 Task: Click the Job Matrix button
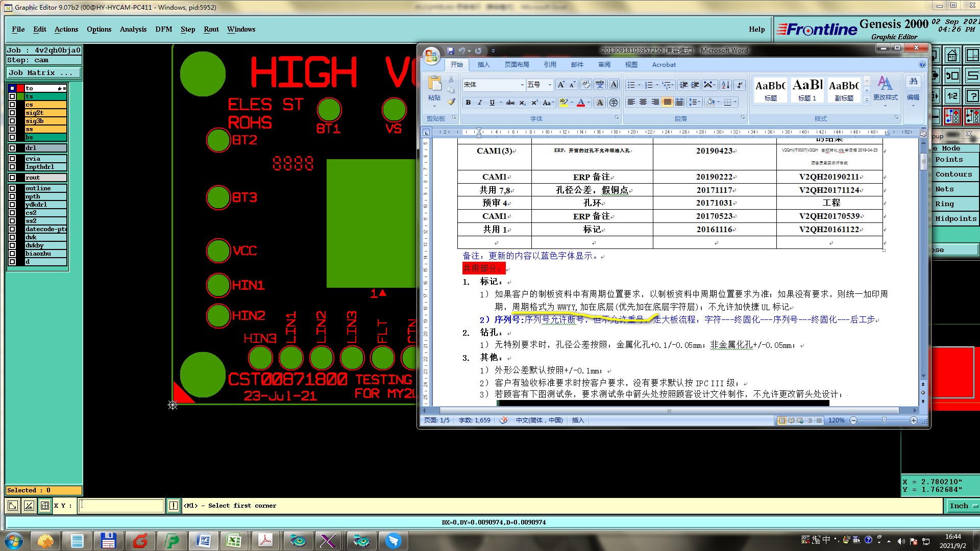43,73
